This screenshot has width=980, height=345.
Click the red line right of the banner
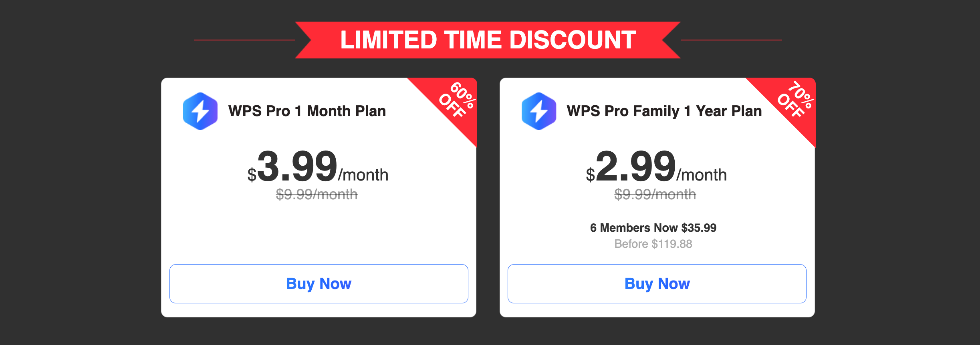click(x=732, y=40)
